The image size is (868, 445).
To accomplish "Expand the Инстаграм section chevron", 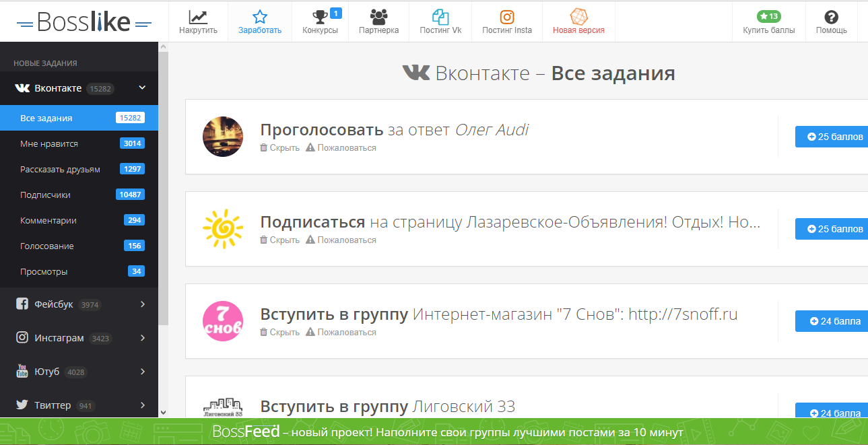I will coord(143,338).
